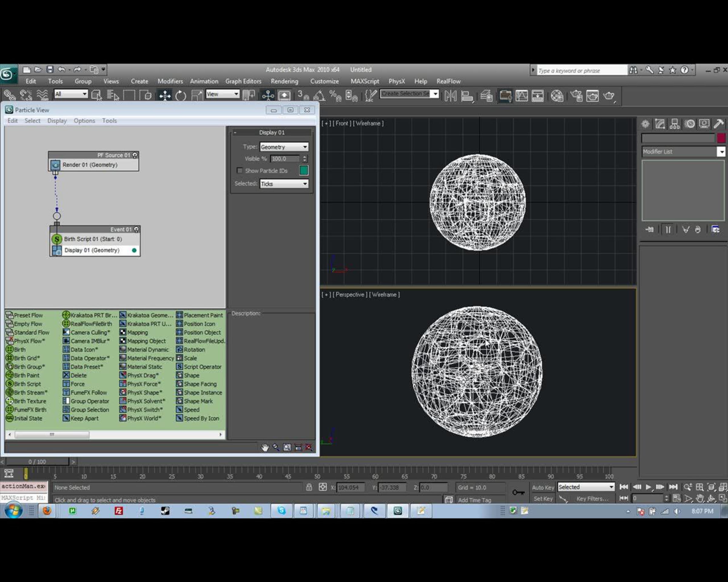Open the Graph Editors menu
728x582 pixels.
[x=244, y=81]
